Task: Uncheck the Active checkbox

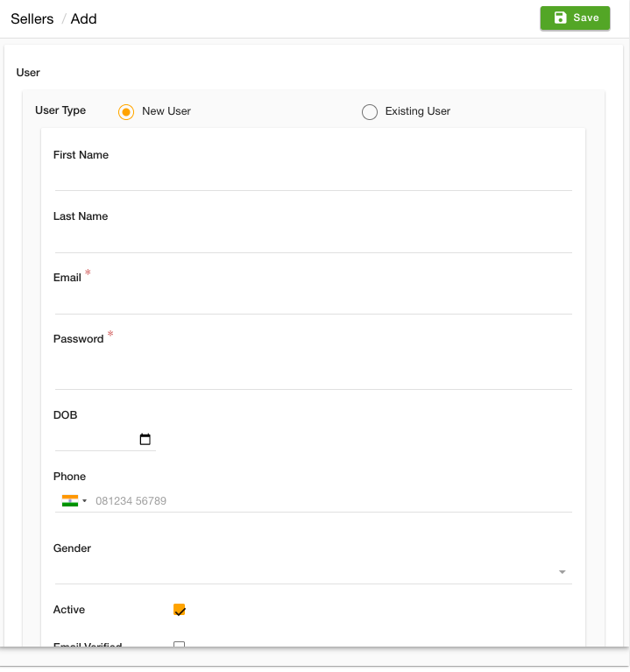Action: tap(179, 610)
